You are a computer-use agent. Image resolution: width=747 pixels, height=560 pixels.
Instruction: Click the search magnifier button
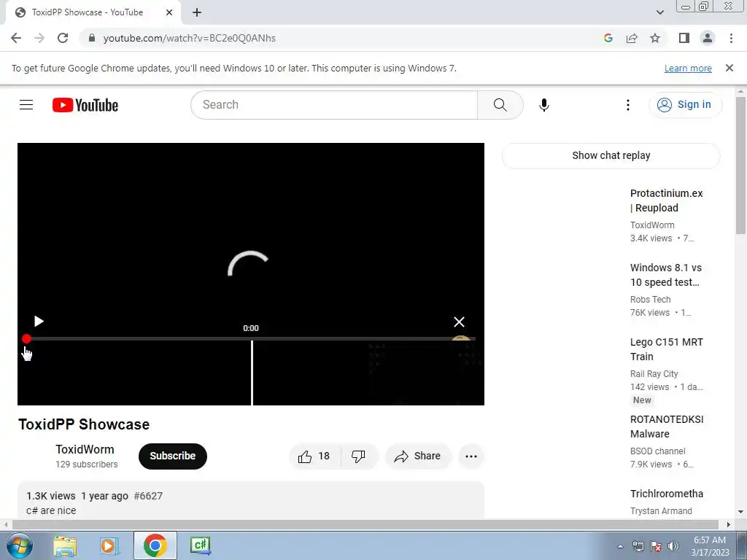pos(500,105)
